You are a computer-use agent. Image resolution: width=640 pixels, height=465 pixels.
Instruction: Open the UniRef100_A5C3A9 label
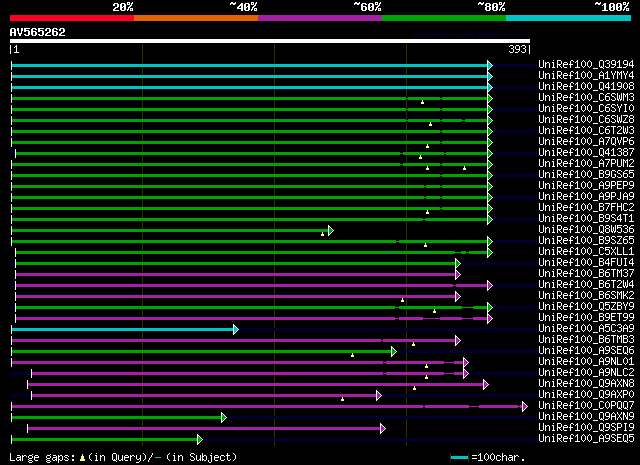pos(586,329)
